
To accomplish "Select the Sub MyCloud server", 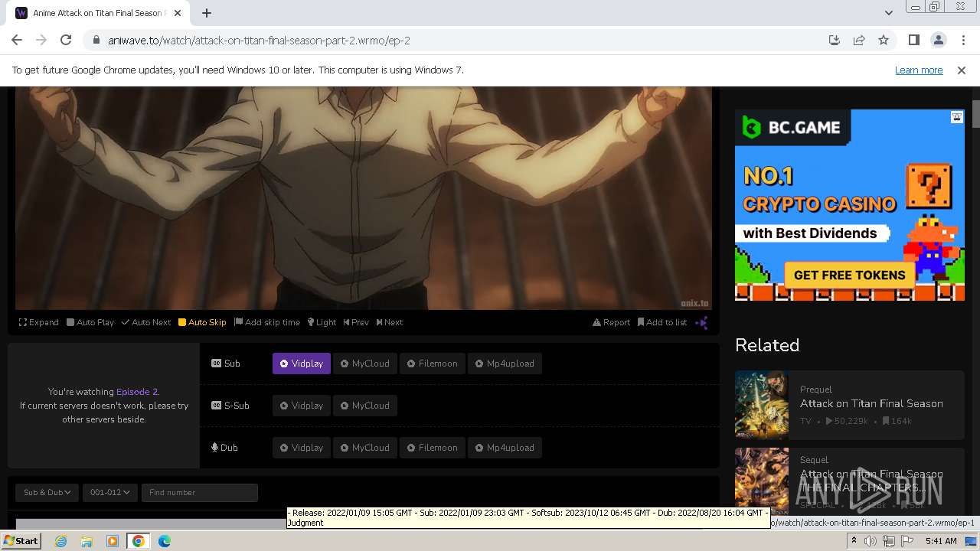I will coord(365,364).
